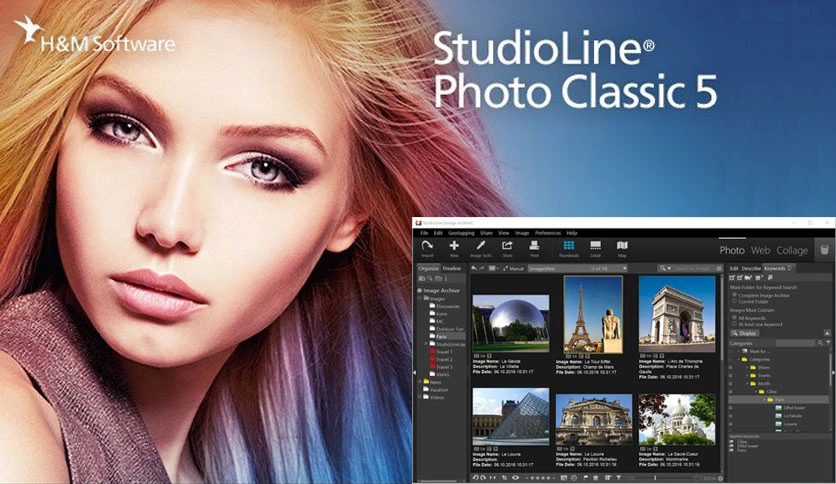
Task: Open Image Tools eyedropper icon
Action: 480,245
